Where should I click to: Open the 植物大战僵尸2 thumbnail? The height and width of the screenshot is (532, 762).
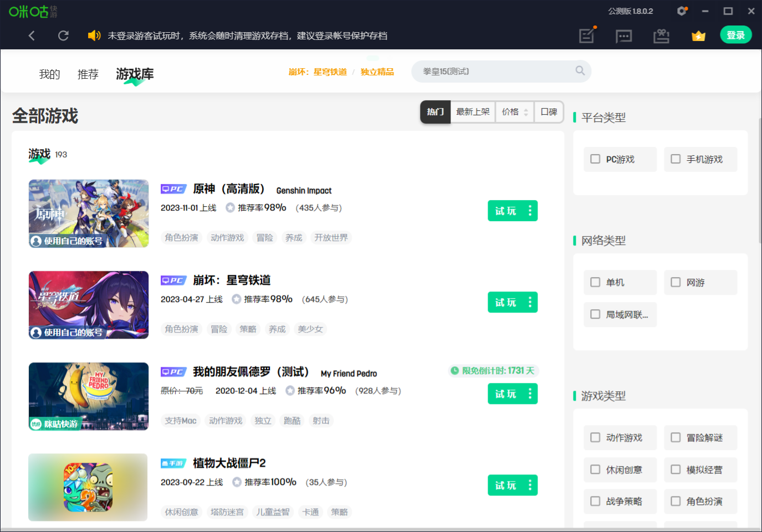[x=88, y=488]
